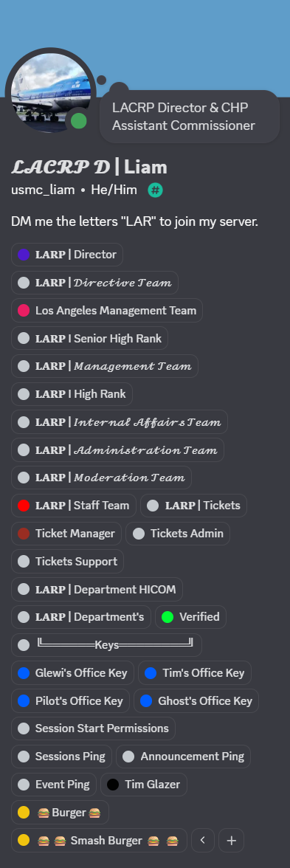
Task: Click the green online status indicator
Action: point(78,121)
